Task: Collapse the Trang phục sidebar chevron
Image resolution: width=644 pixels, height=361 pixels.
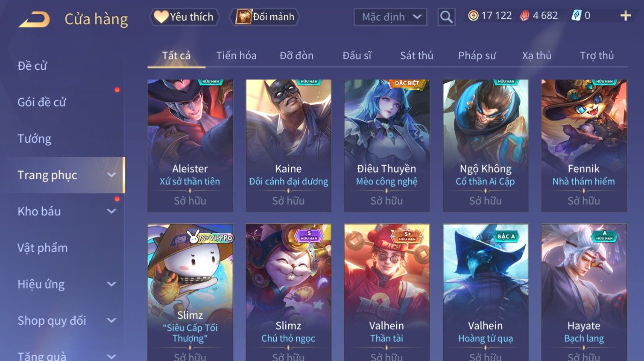Action: coord(111,175)
